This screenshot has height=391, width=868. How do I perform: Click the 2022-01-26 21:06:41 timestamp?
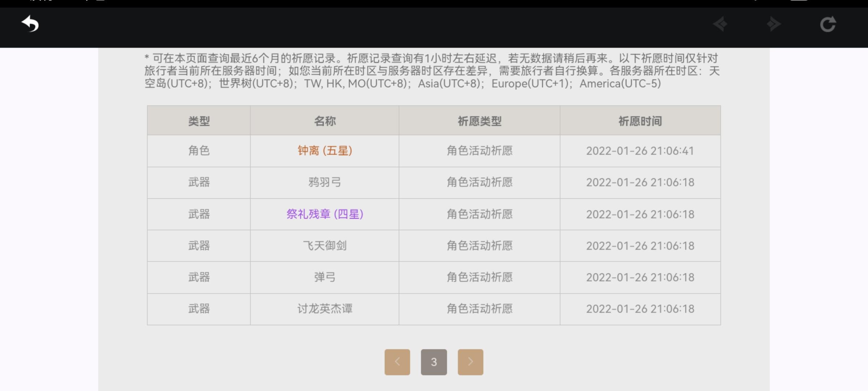point(640,151)
